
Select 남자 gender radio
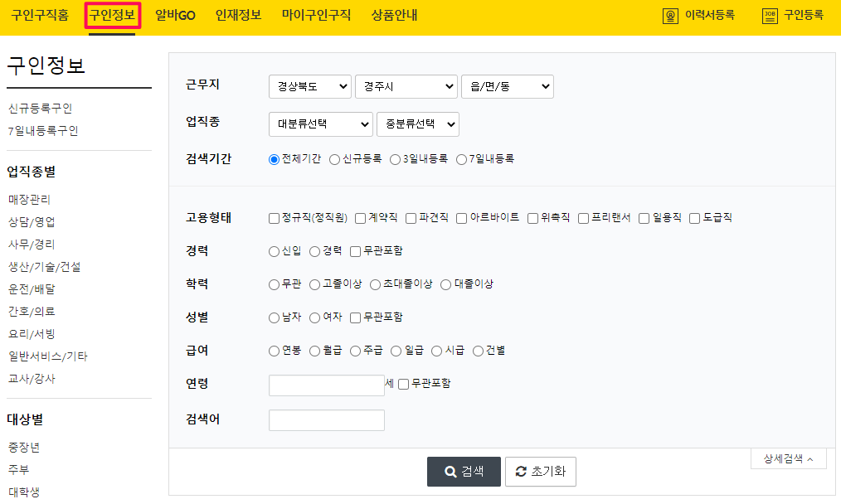(274, 318)
